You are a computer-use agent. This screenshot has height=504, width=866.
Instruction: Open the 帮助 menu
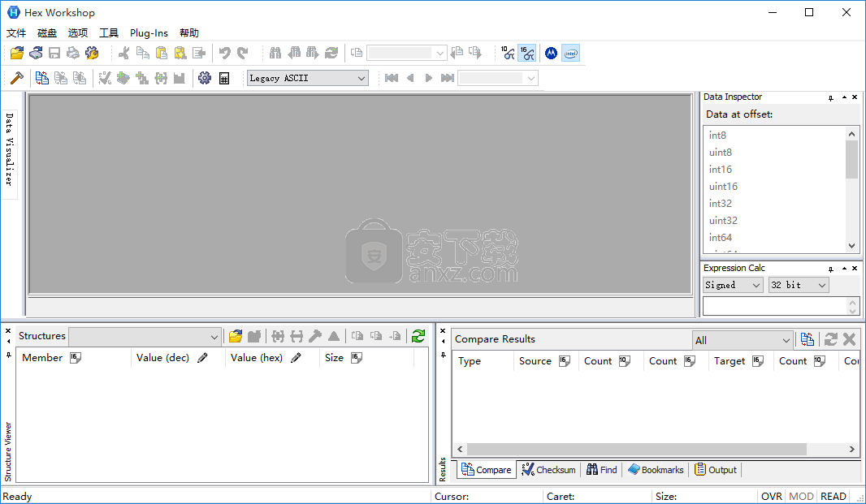189,33
